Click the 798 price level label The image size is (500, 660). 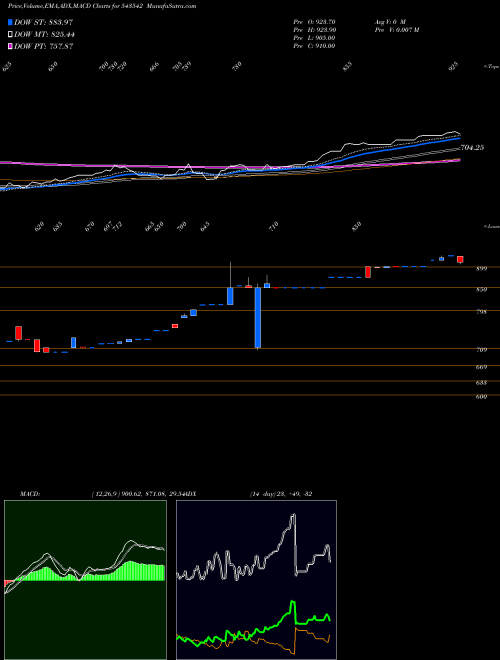(481, 312)
